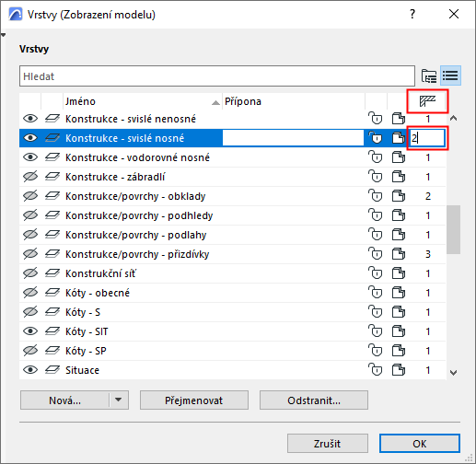476x464 pixels.
Task: Cancel with the Zrušit button
Action: click(328, 444)
